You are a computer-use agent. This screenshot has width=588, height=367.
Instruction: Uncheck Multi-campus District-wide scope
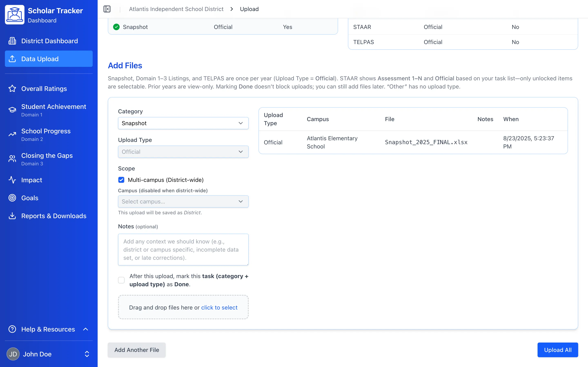click(x=121, y=180)
